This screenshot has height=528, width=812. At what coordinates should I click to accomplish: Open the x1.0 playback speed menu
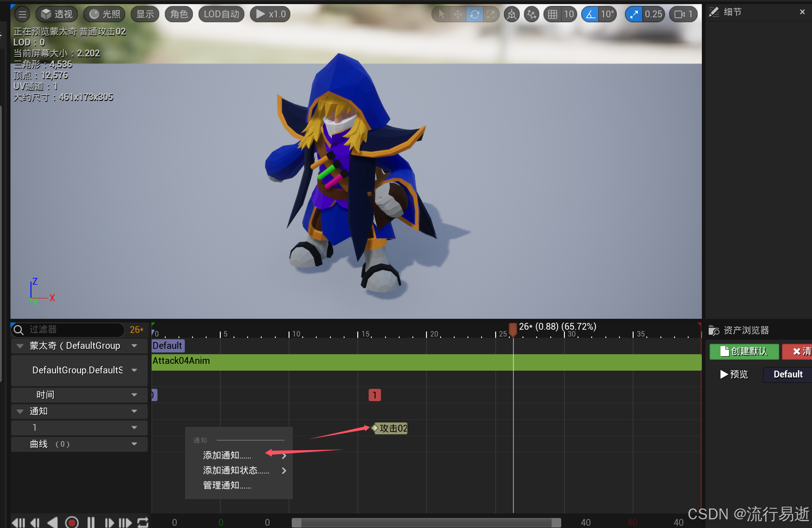point(270,14)
